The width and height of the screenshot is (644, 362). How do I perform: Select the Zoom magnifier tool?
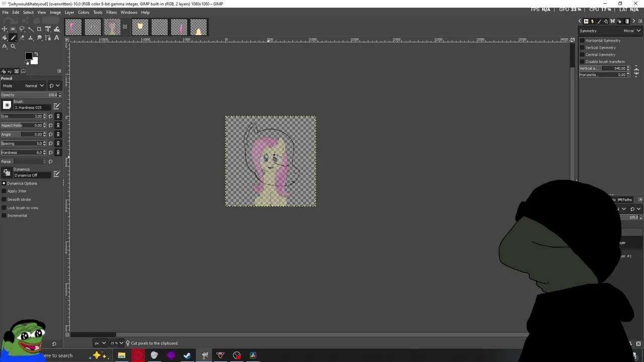point(13,46)
